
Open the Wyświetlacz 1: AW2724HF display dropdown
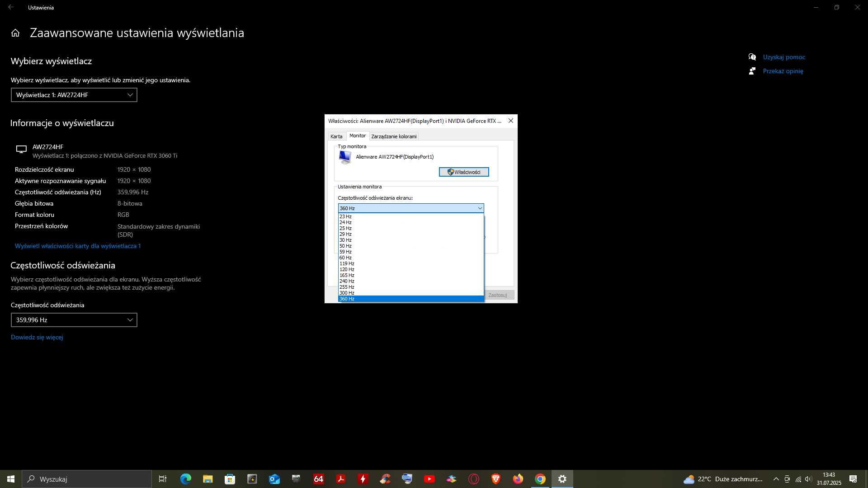pos(74,95)
